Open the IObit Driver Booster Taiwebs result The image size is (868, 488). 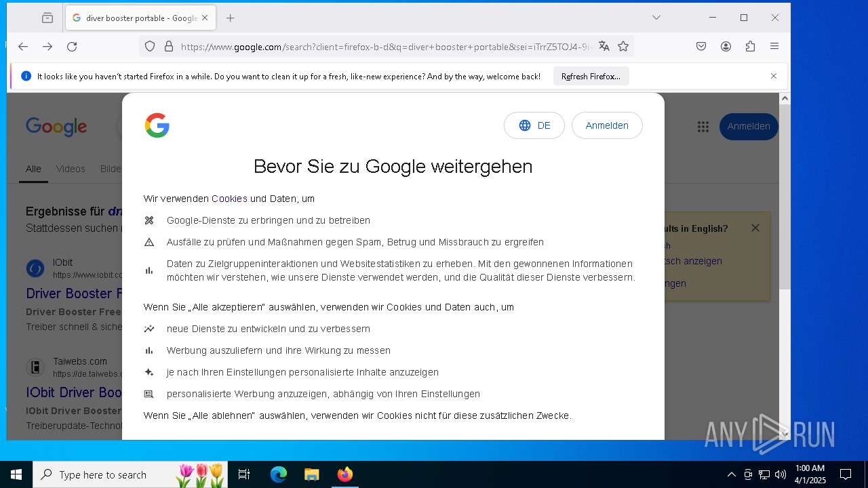tap(73, 392)
